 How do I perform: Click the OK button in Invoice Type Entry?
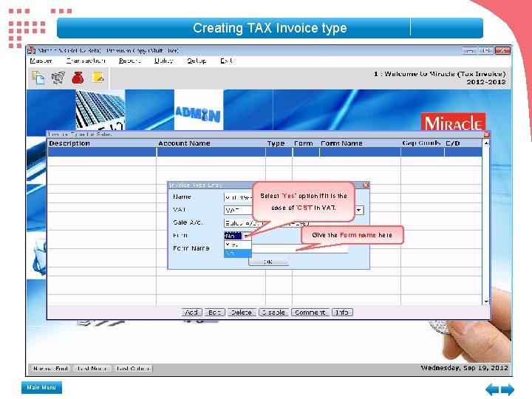tap(268, 262)
